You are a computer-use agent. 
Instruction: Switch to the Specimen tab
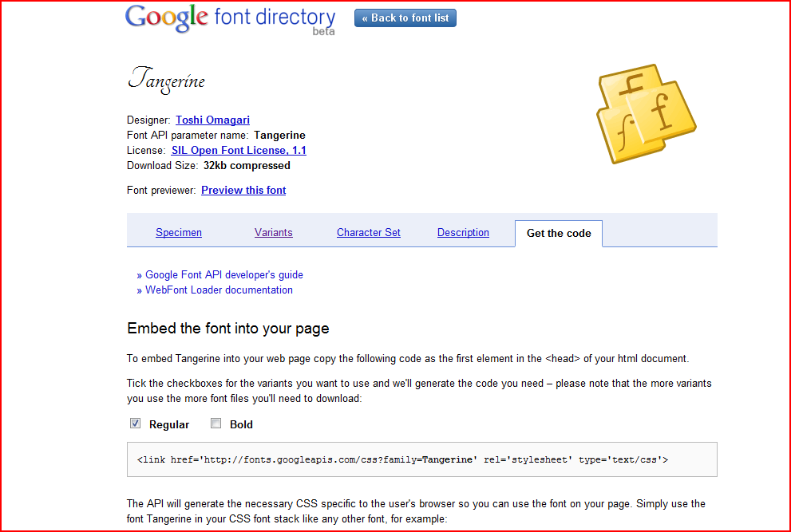tap(179, 232)
